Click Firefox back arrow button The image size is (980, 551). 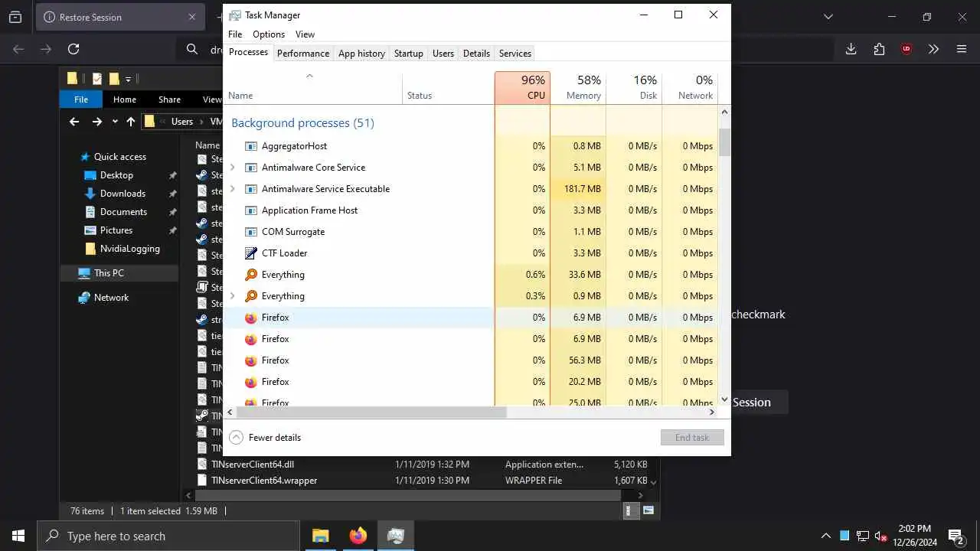tap(18, 49)
